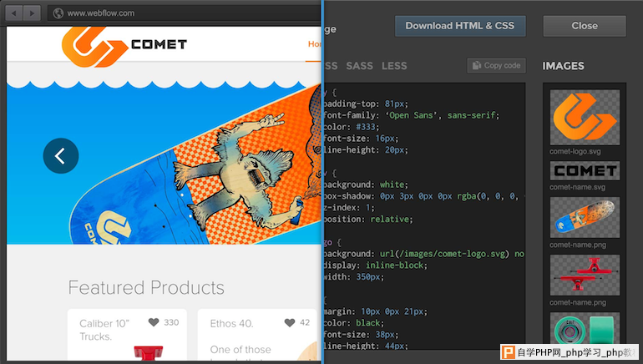Click the globe icon in address bar
Viewport: 643px width, 364px height.
58,13
